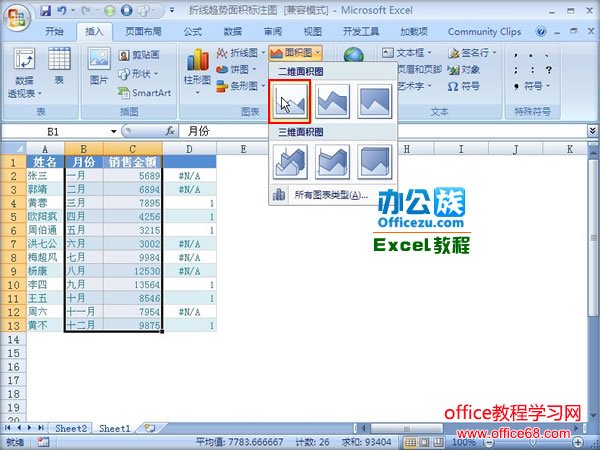Save workbook via quick access toolbar
This screenshot has width=600, height=450.
(46, 10)
